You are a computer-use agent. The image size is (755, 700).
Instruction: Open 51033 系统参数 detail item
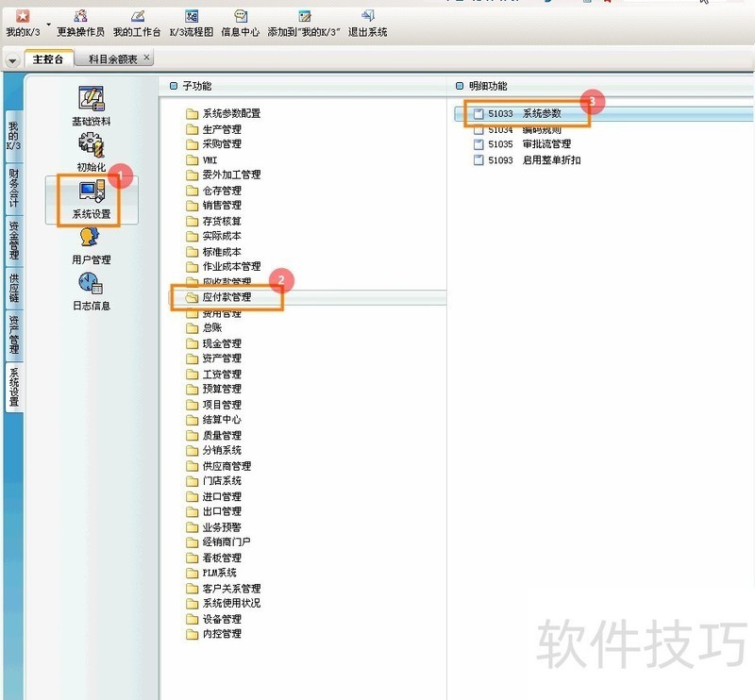517,113
